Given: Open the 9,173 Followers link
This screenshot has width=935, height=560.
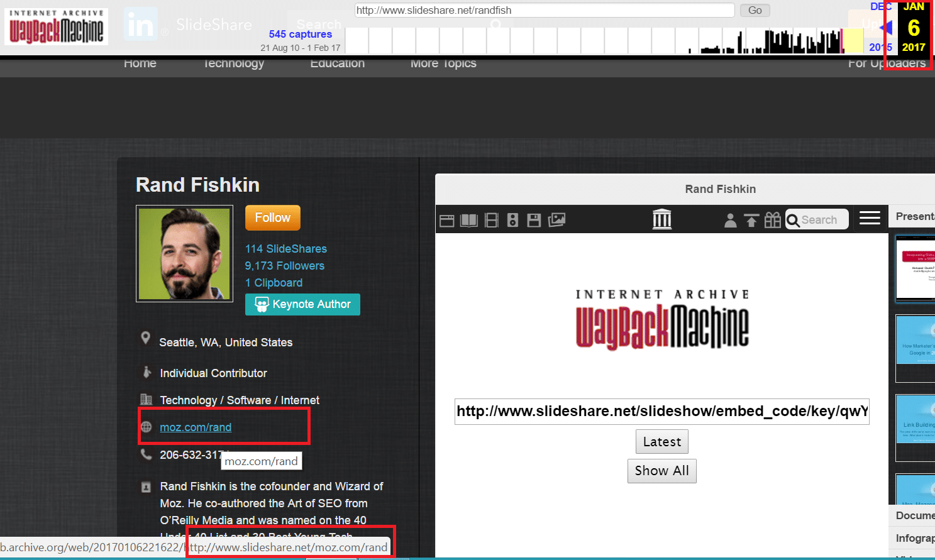Looking at the screenshot, I should pos(285,266).
